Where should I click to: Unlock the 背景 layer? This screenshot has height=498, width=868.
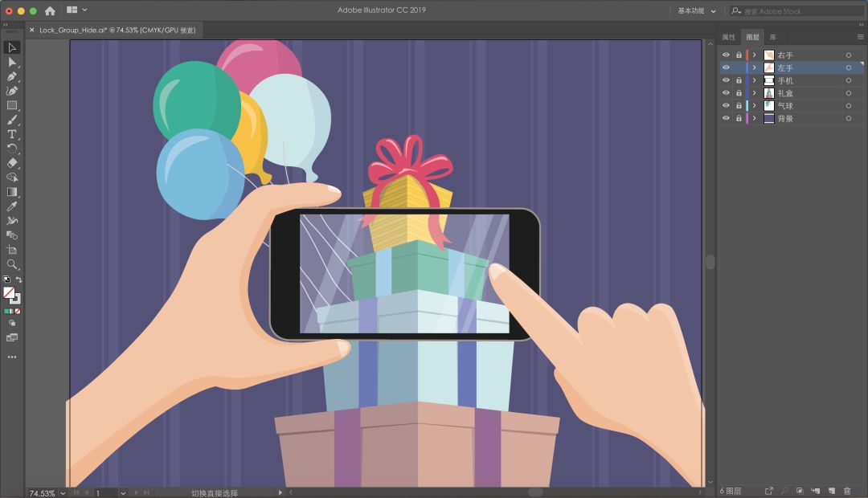coord(739,118)
